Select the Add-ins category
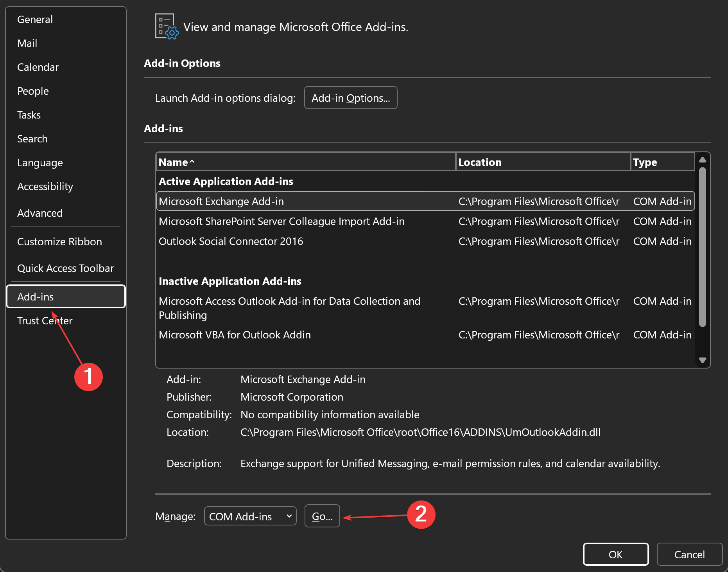The image size is (728, 572). pos(66,297)
